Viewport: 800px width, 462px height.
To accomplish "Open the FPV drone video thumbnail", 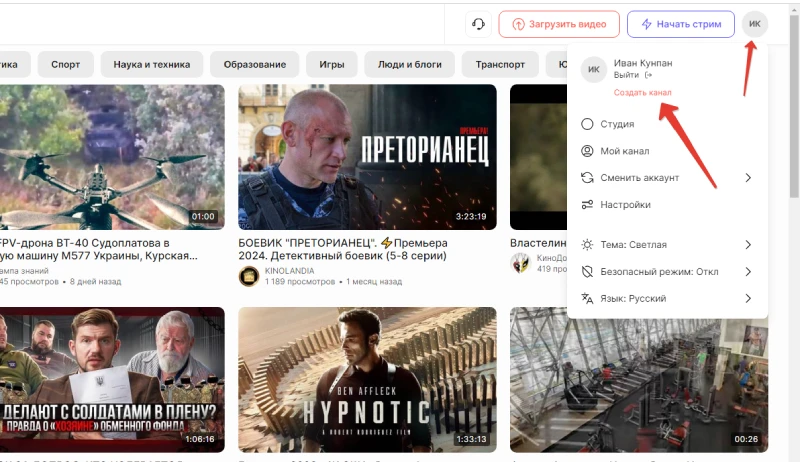I will (112, 157).
